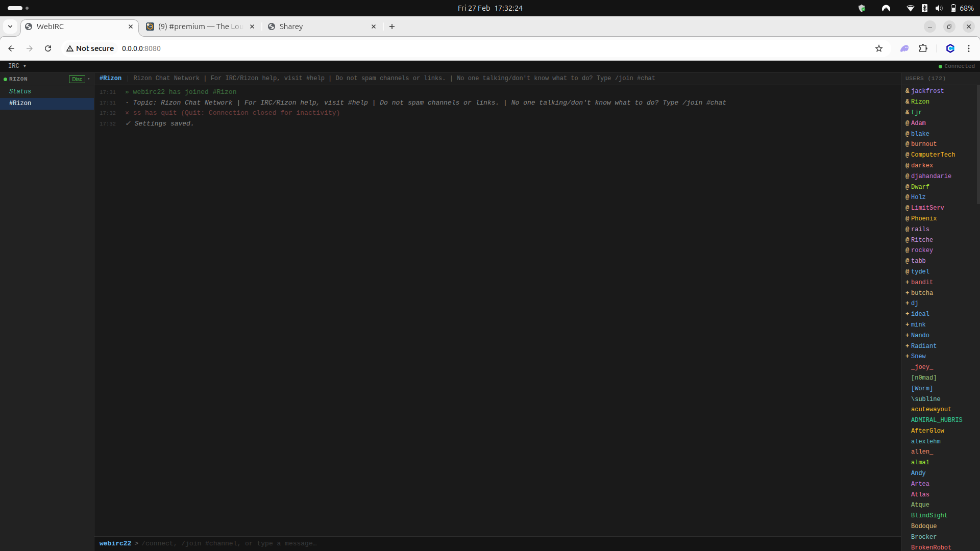The image size is (980, 551).
Task: Click the Not secure site info
Action: point(90,48)
